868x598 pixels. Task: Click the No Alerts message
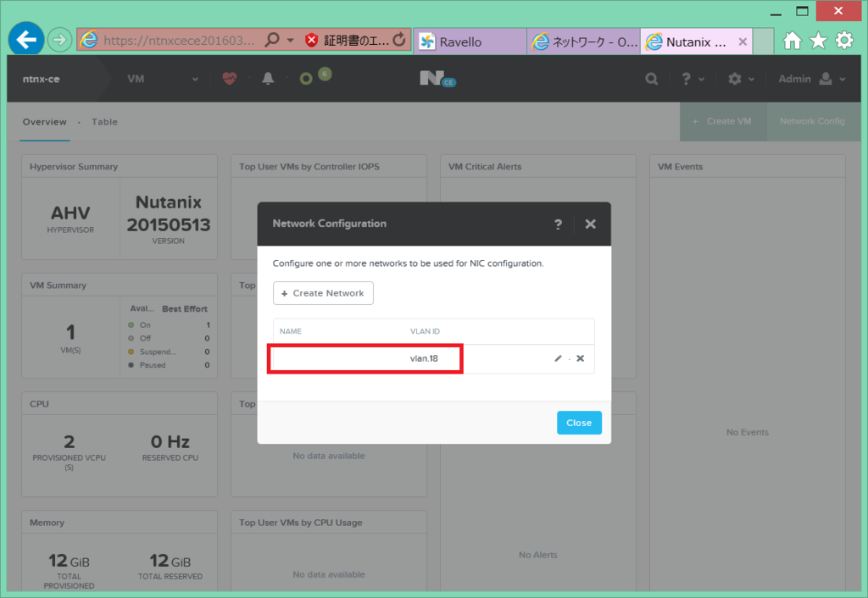click(x=538, y=555)
